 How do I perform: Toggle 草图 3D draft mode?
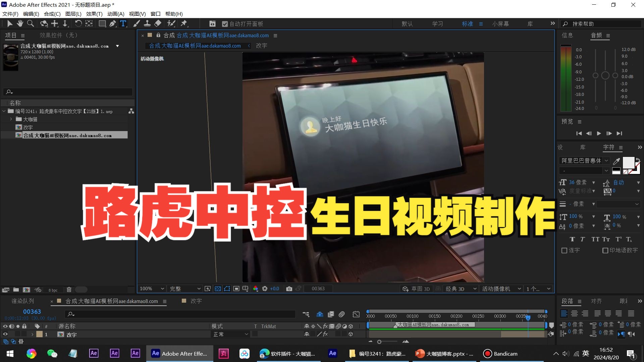[416, 289]
